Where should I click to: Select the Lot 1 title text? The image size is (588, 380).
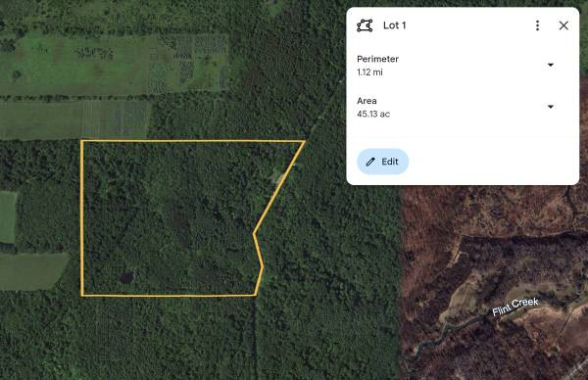(x=394, y=25)
